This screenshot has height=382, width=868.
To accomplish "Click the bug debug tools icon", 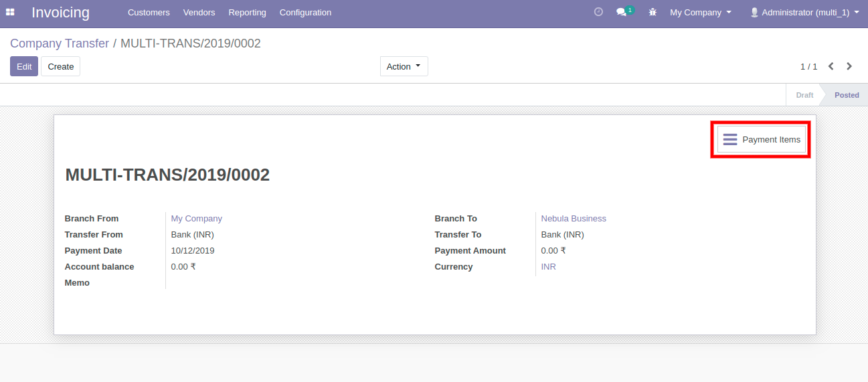I will pos(653,12).
